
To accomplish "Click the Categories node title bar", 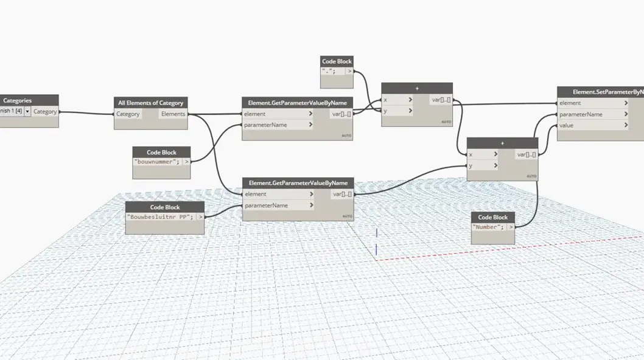I will point(29,100).
